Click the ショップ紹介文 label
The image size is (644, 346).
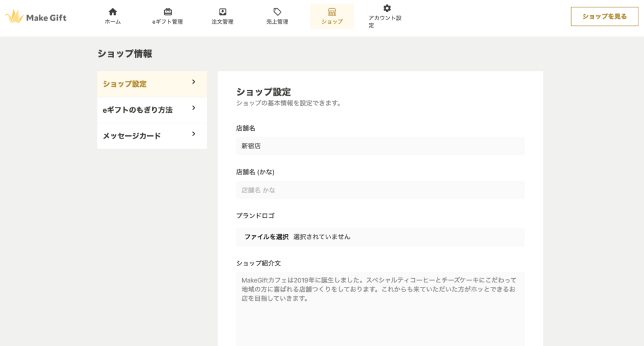258,264
